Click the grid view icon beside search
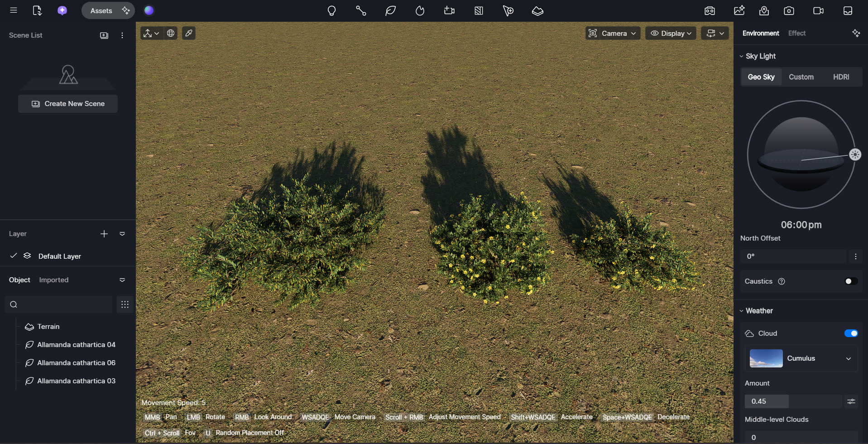The width and height of the screenshot is (868, 444). (125, 304)
